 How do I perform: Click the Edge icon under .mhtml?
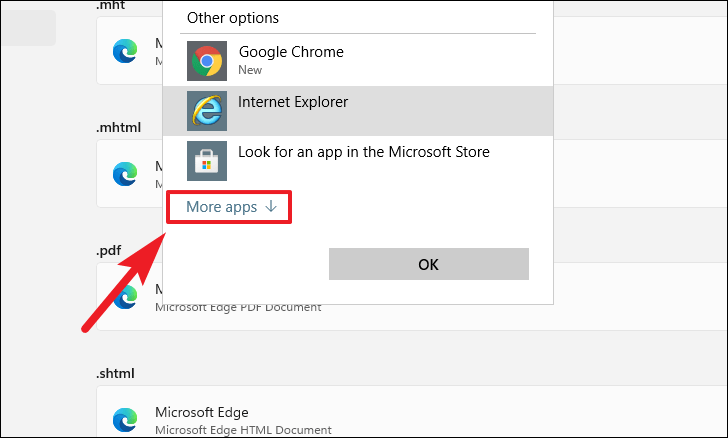[125, 174]
